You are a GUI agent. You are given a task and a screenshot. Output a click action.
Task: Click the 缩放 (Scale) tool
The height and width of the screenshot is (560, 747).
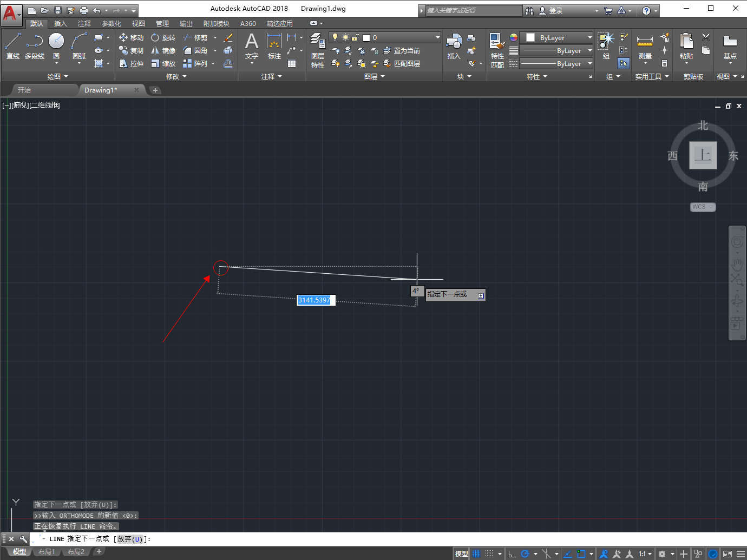[x=163, y=63]
